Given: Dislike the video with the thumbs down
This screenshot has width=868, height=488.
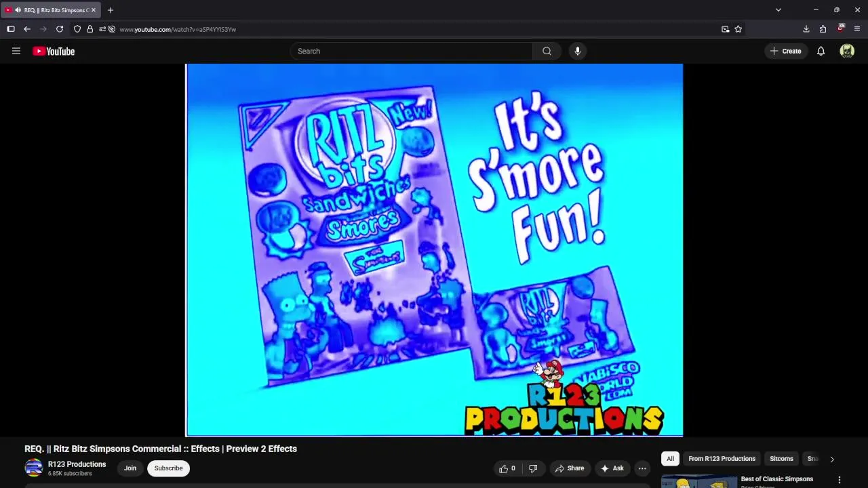Looking at the screenshot, I should [533, 468].
